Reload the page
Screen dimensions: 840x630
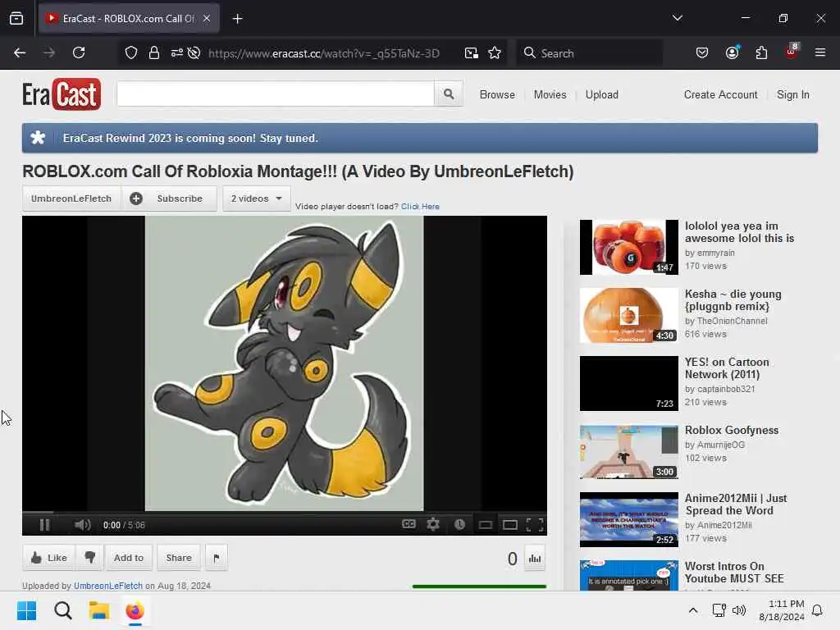click(79, 52)
